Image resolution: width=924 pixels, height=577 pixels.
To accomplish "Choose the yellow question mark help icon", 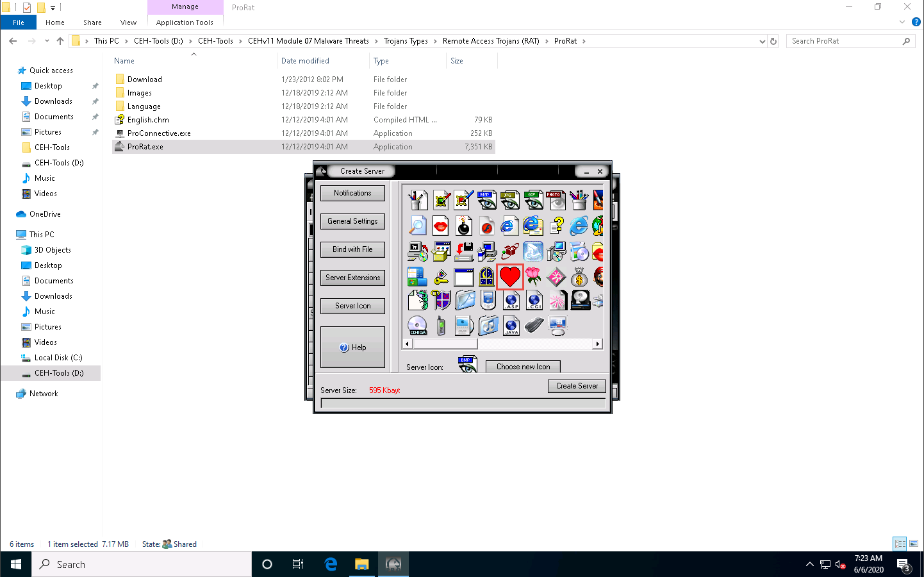I will click(556, 226).
